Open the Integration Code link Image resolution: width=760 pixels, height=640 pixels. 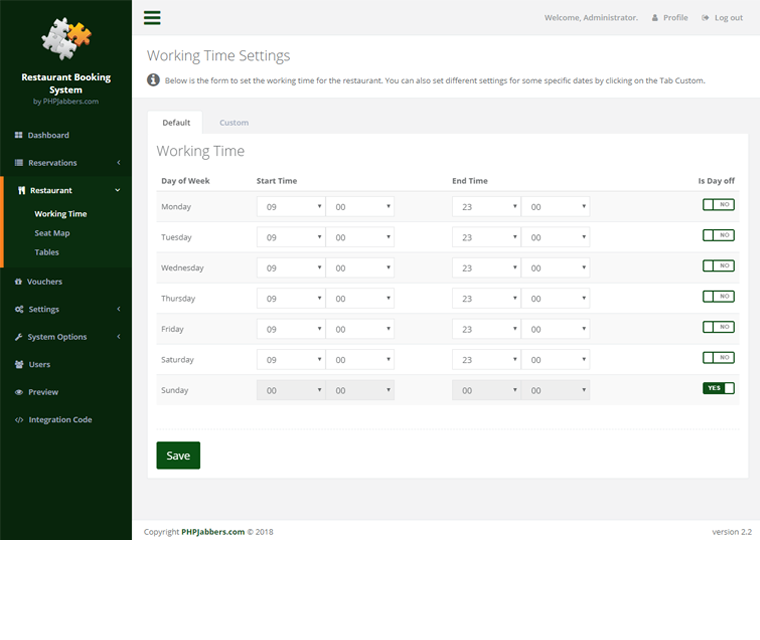click(x=60, y=420)
